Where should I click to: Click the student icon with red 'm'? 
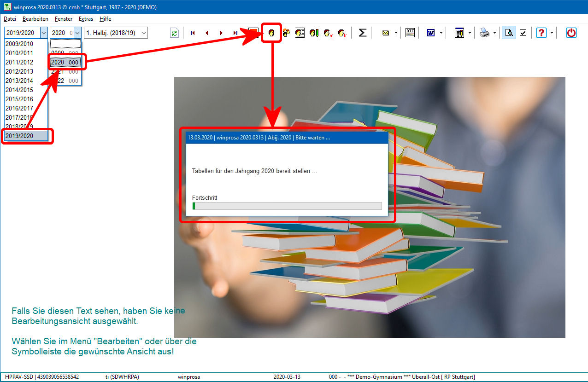pos(328,33)
